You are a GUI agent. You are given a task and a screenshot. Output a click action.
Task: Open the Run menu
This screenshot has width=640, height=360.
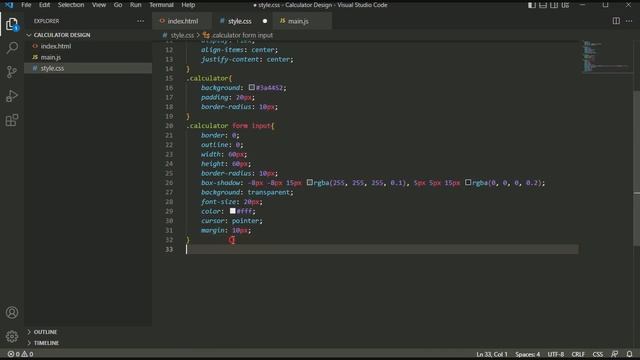point(136,5)
